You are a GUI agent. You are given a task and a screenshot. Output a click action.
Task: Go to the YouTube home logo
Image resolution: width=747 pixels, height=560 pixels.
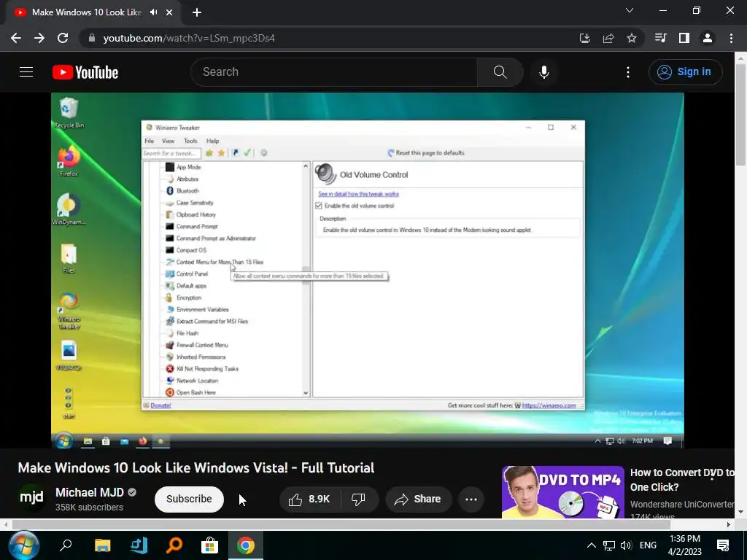[x=85, y=72]
